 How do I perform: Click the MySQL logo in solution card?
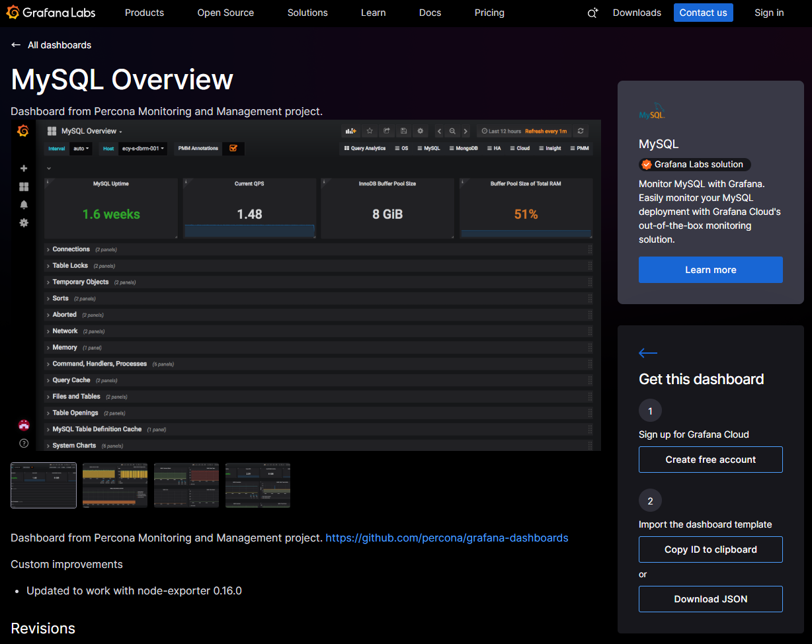pyautogui.click(x=651, y=112)
